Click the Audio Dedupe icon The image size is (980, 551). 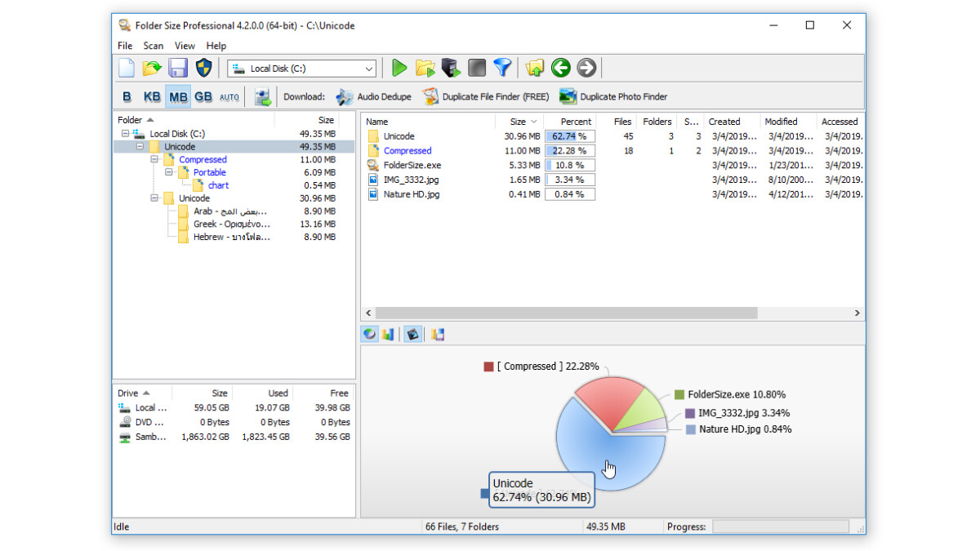345,96
